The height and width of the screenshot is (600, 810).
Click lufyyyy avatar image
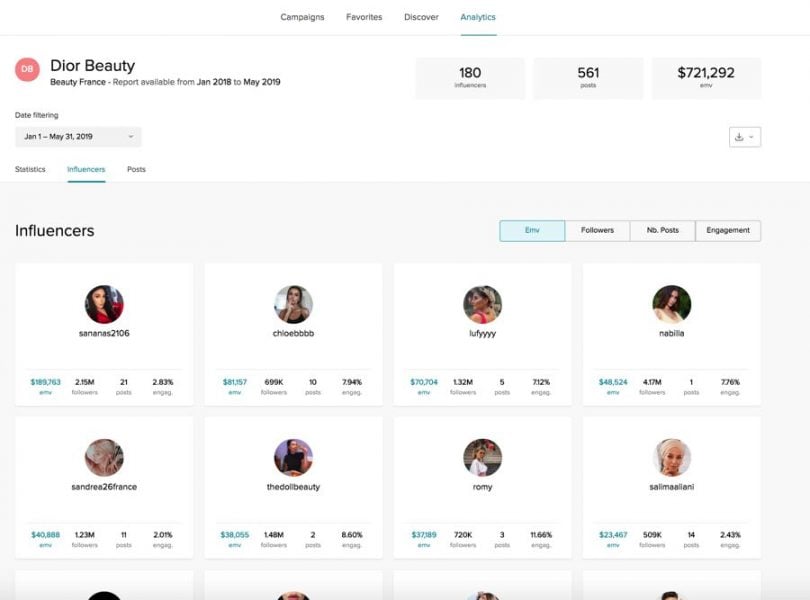(482, 304)
